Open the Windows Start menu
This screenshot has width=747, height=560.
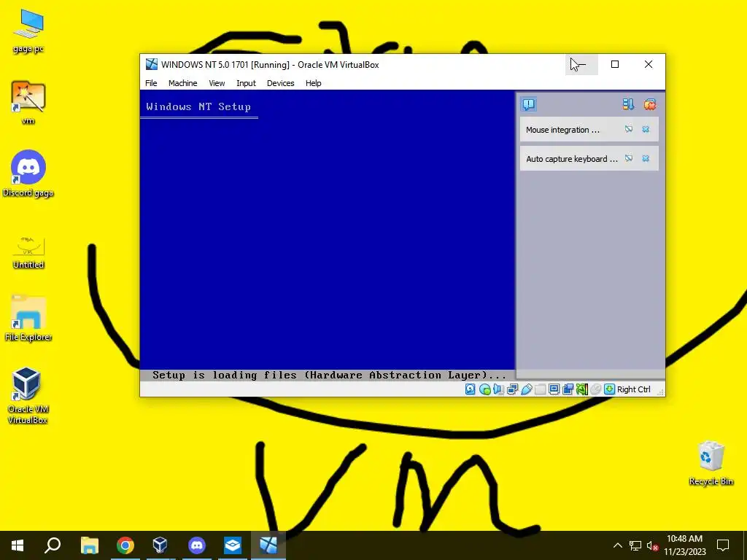click(18, 545)
